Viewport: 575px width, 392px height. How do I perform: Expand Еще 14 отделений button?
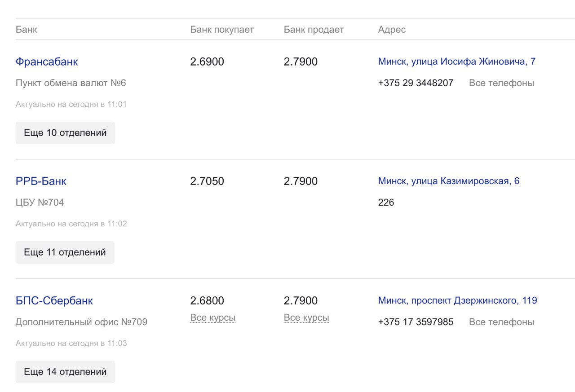click(65, 372)
